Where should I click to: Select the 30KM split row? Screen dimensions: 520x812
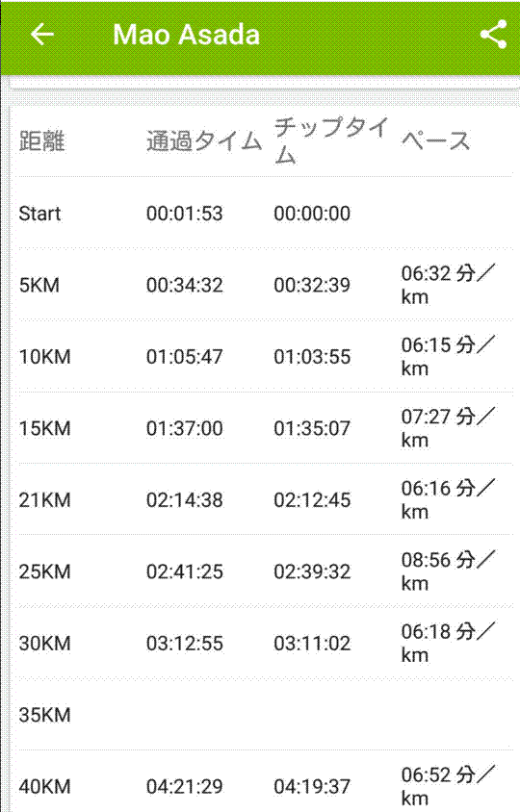[x=263, y=644]
